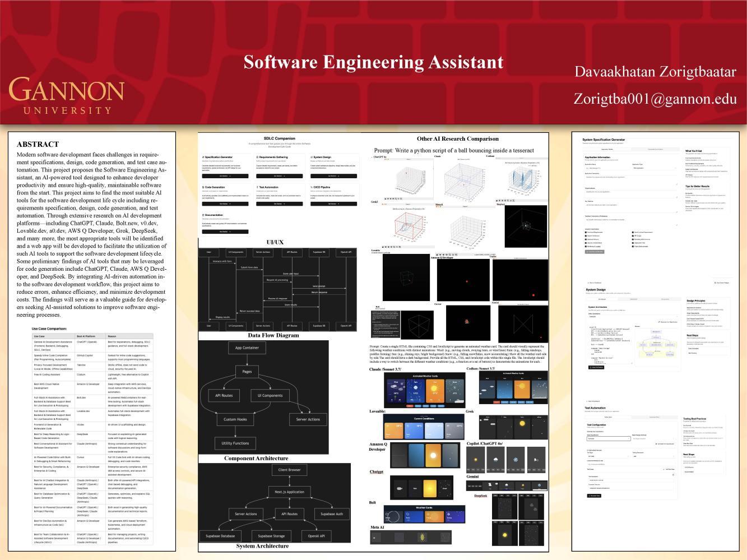
Task: Click Get Started under CI/CD Pipeline
Action: (x=333, y=203)
